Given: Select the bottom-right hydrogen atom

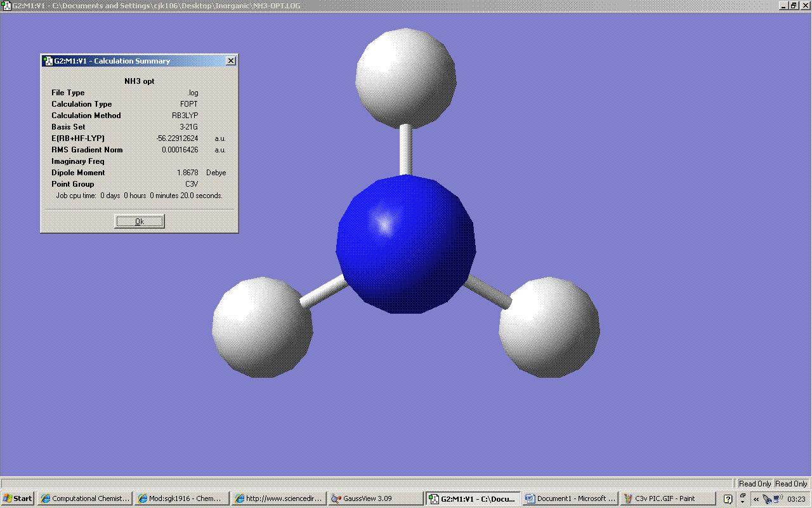Looking at the screenshot, I should pos(549,327).
